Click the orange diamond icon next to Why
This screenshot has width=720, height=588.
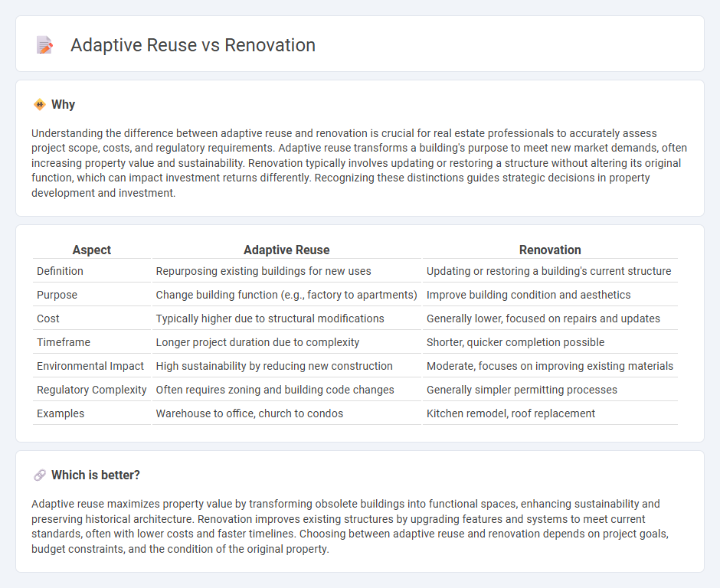click(40, 105)
